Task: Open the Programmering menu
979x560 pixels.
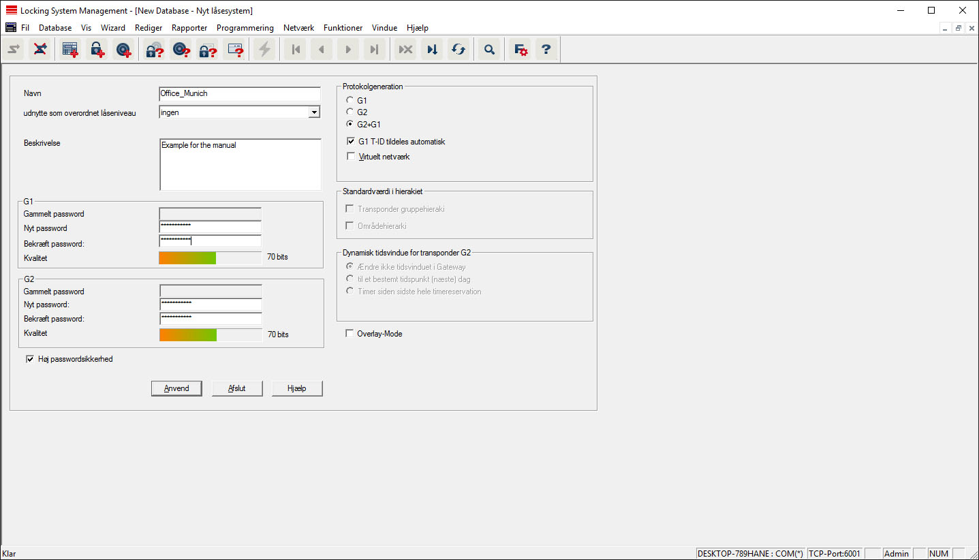Action: [x=245, y=28]
